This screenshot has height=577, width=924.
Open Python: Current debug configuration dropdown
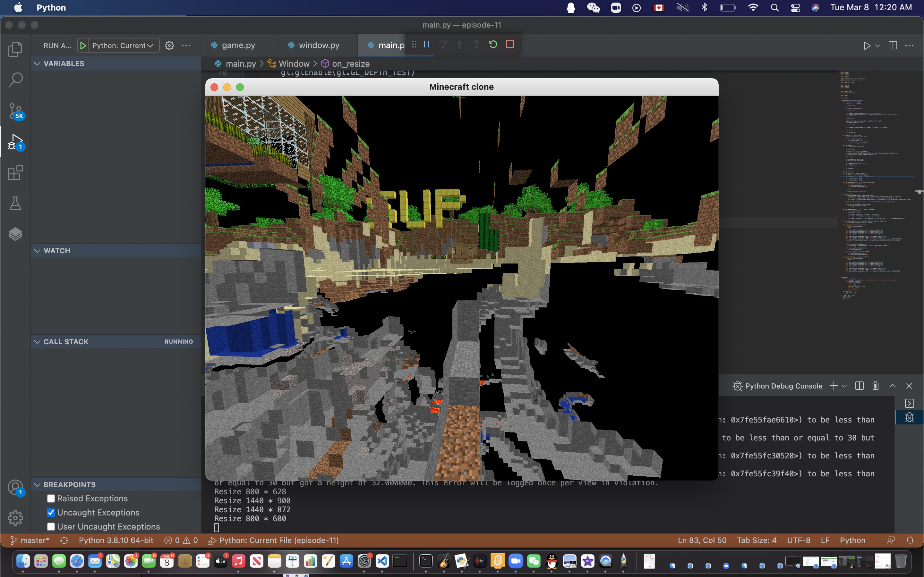pos(122,46)
